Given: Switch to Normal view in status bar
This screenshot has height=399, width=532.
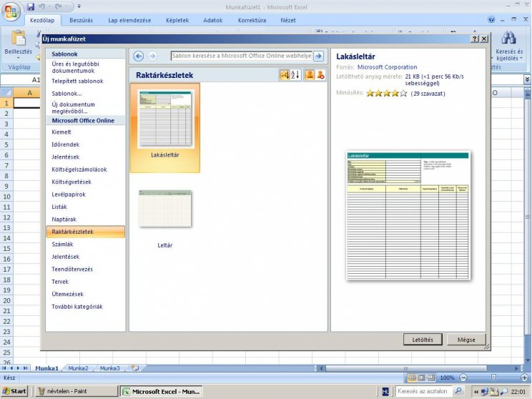Looking at the screenshot, I should [412, 378].
